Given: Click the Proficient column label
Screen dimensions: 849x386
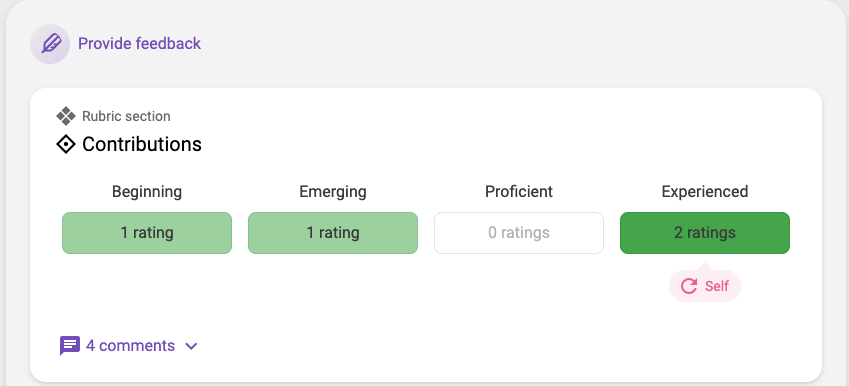Looking at the screenshot, I should 519,192.
